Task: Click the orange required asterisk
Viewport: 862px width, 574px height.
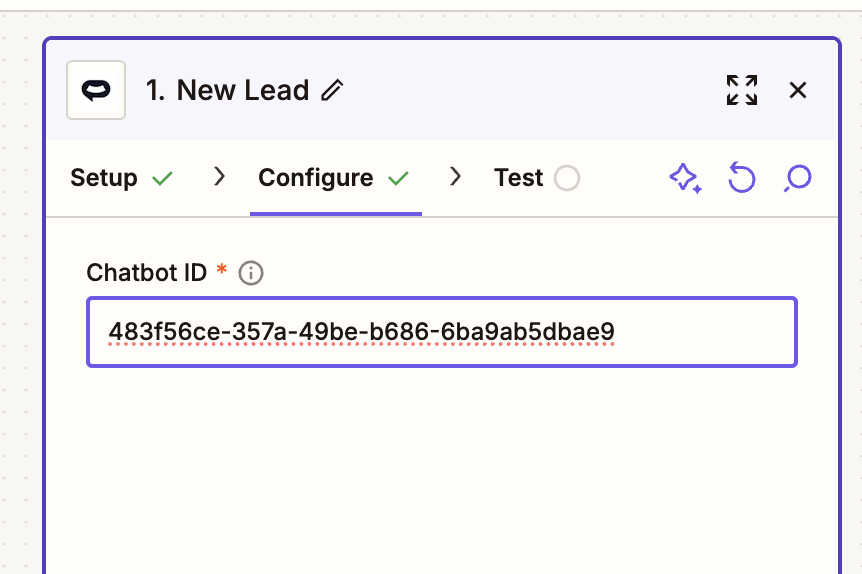Action: [222, 271]
